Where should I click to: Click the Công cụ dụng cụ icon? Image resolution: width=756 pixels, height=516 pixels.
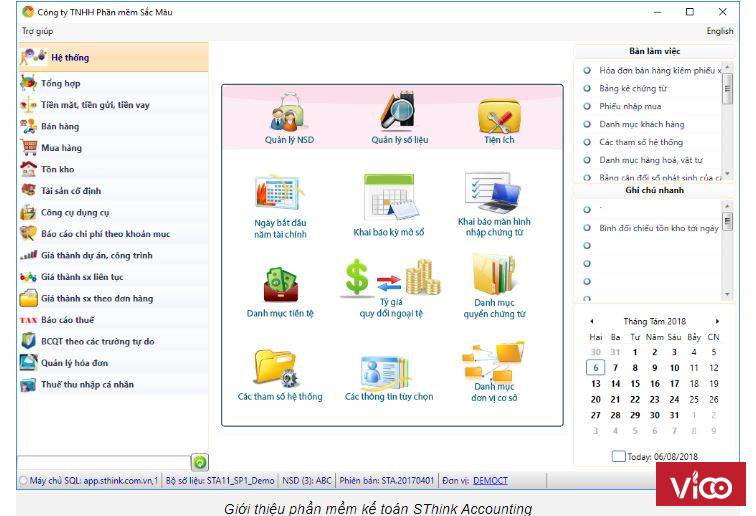pyautogui.click(x=28, y=212)
